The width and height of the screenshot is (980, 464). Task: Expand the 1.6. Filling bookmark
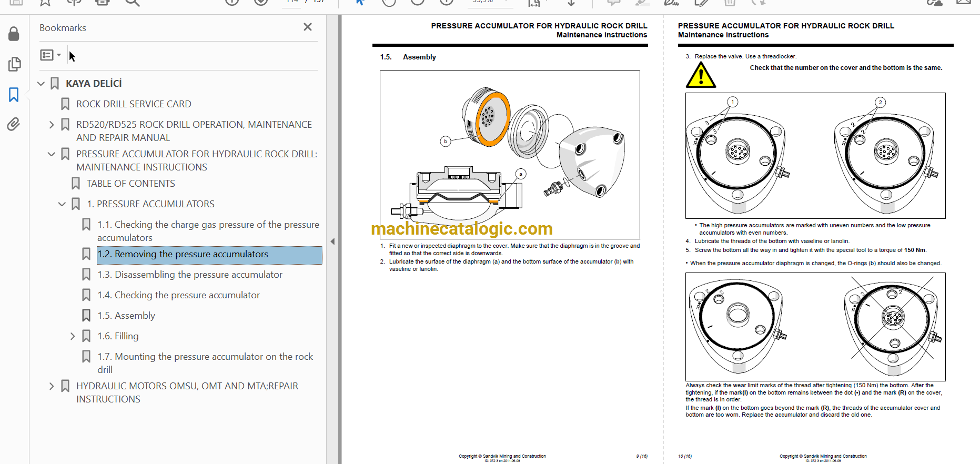(x=73, y=336)
